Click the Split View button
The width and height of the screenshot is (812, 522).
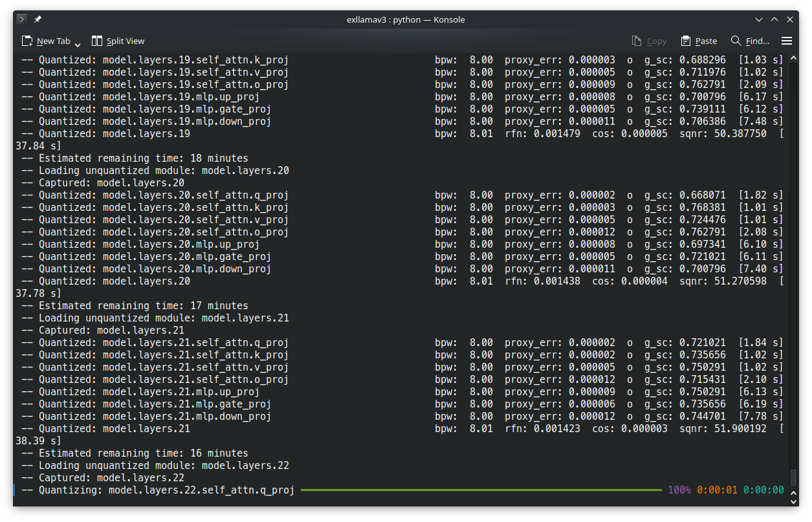tap(118, 41)
